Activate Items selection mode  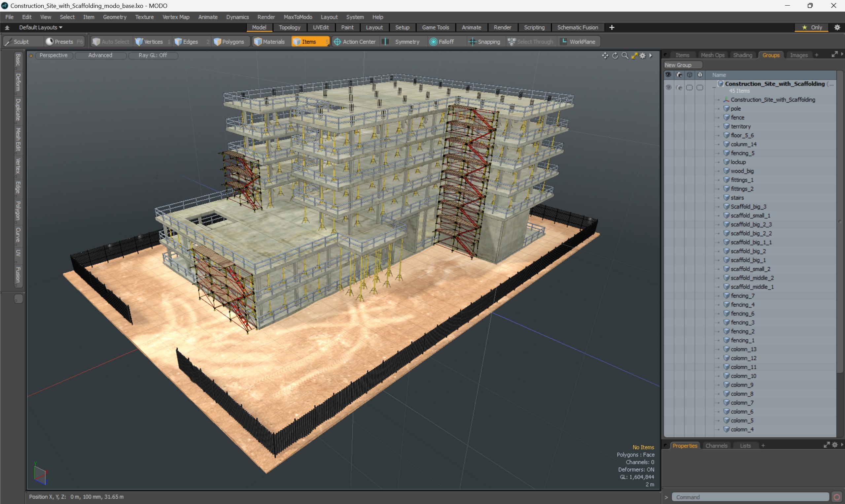coord(310,42)
